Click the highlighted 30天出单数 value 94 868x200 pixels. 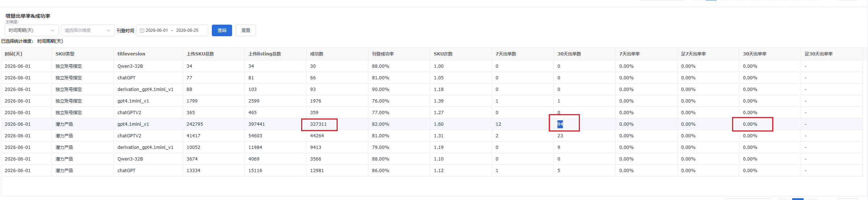pyautogui.click(x=560, y=124)
